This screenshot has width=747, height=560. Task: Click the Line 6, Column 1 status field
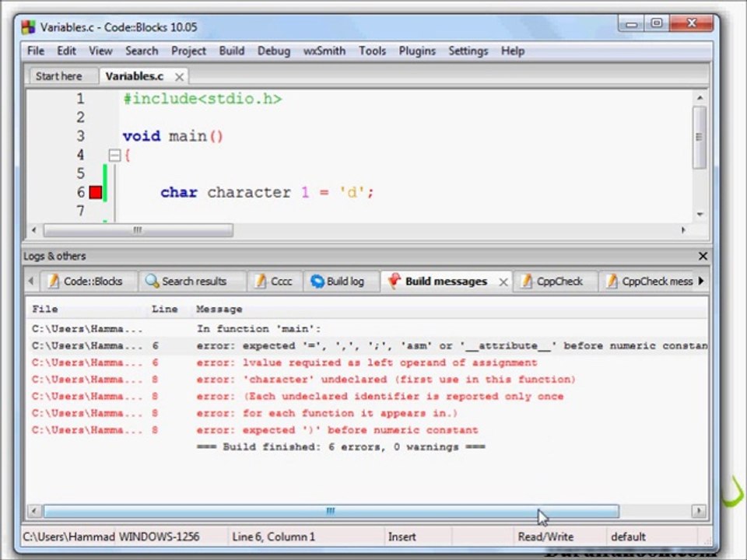[x=273, y=537]
